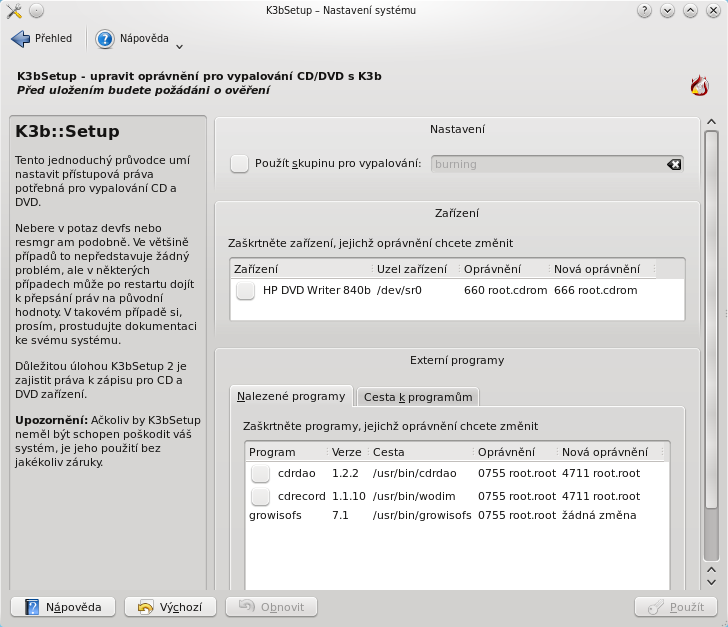Viewport: 728px width, 627px height.
Task: Click the Obnovit reset button
Action: (x=272, y=607)
